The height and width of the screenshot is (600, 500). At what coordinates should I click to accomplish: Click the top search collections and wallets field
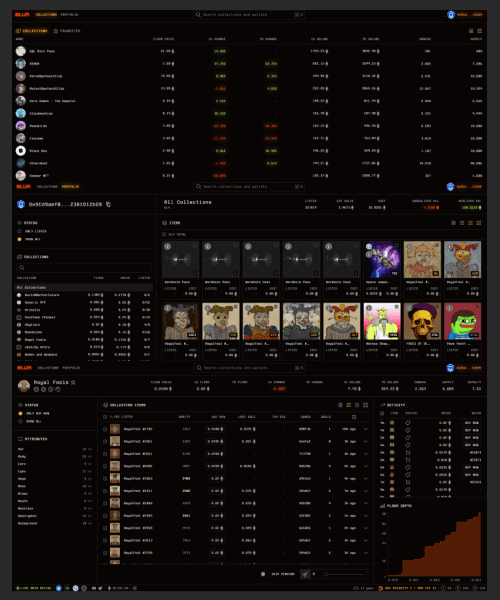(x=249, y=15)
